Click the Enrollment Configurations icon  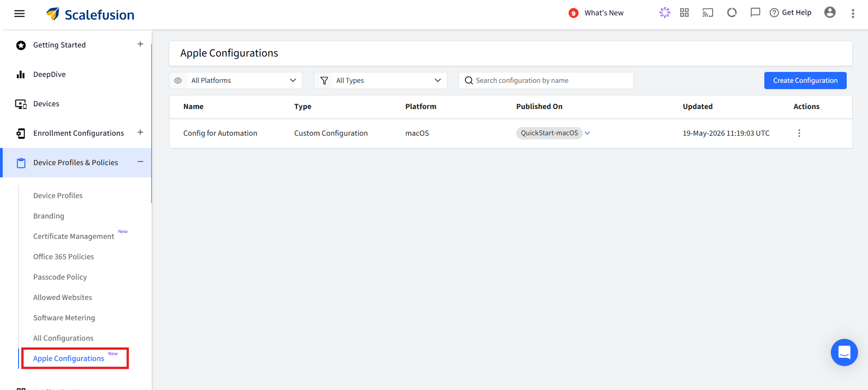(x=21, y=133)
